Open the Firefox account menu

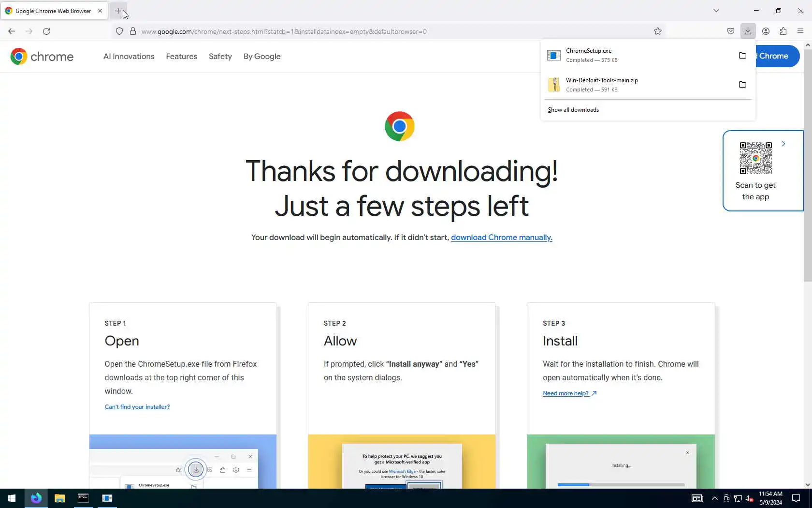(x=766, y=31)
